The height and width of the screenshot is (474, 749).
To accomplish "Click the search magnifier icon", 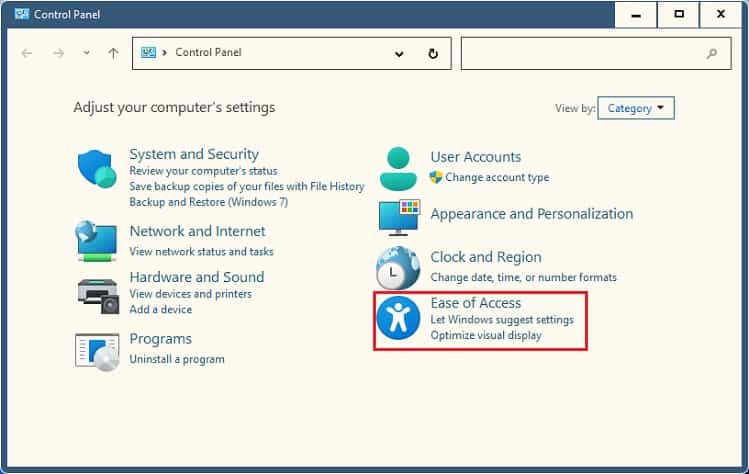I will [x=712, y=54].
